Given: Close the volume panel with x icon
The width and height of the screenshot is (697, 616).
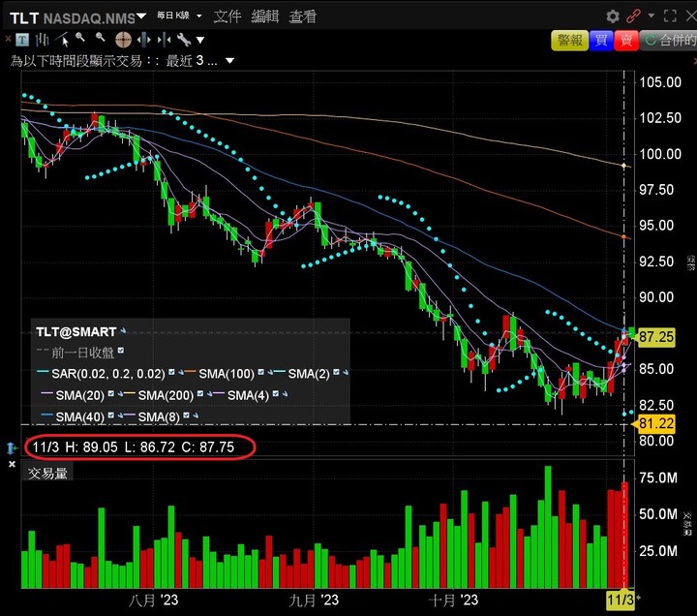Looking at the screenshot, I should pos(12,464).
